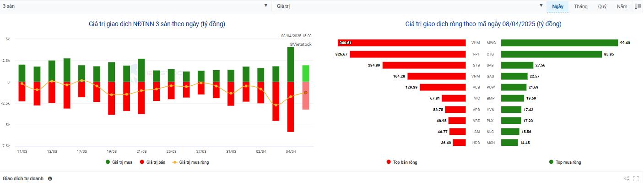This screenshot has height=183, width=644.
Task: Open the '3 sàn' exchange dropdown
Action: click(135, 6)
